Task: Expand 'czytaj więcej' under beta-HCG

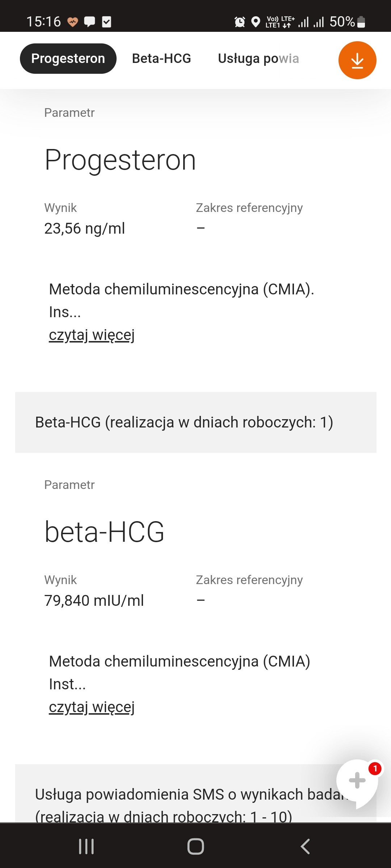Action: pyautogui.click(x=92, y=707)
